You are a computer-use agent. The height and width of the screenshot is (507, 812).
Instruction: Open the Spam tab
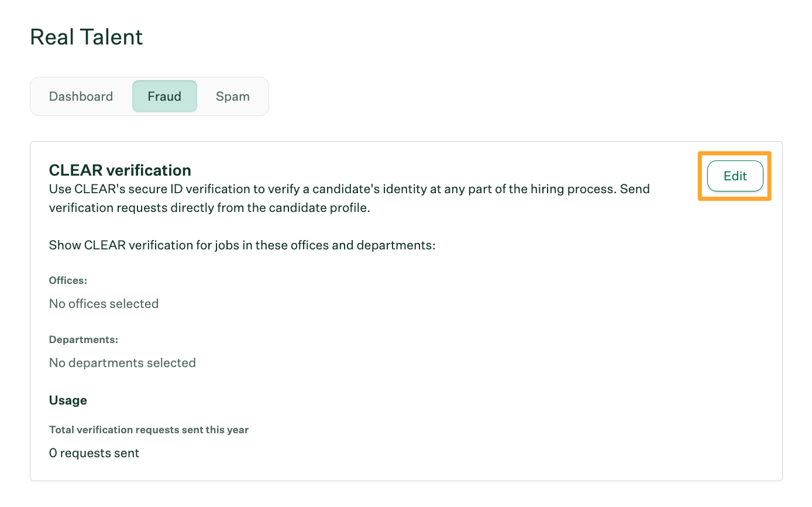point(233,97)
